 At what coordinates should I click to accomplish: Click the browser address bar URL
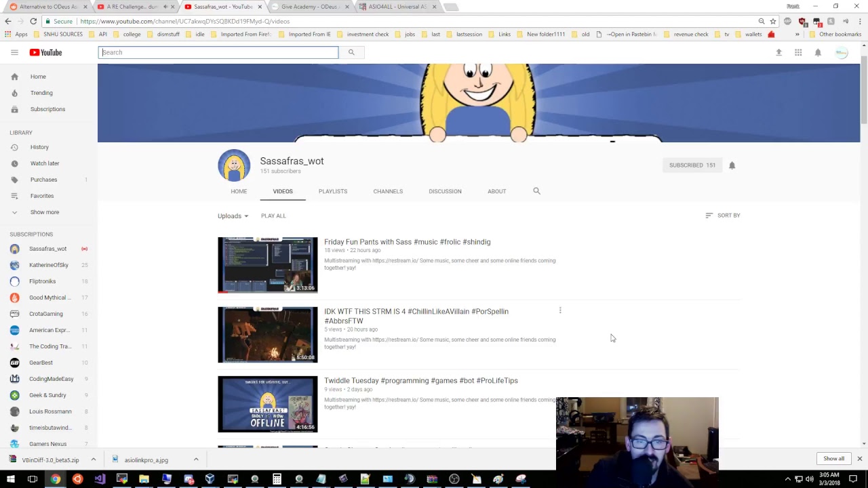click(x=185, y=21)
